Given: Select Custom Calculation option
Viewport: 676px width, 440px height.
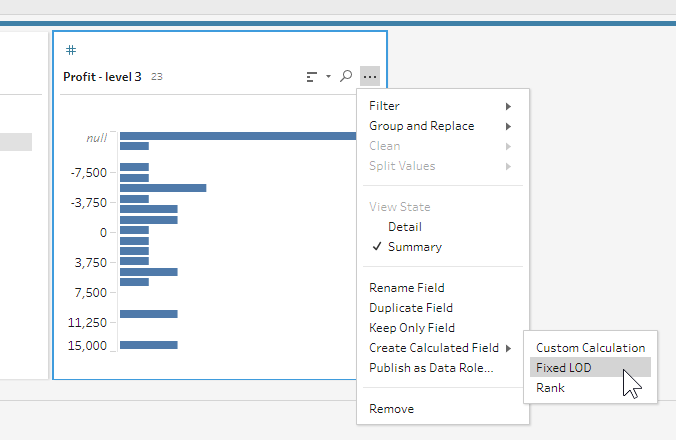Looking at the screenshot, I should [590, 348].
